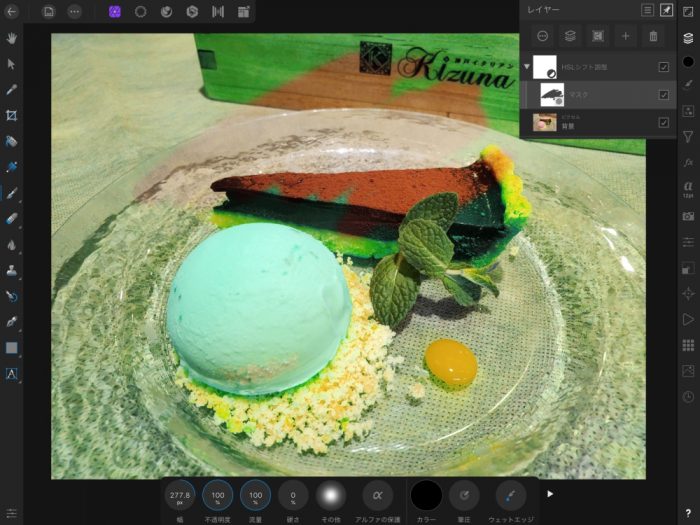The height and width of the screenshot is (525, 700).
Task: Select the background layer thumbnail
Action: tap(545, 122)
